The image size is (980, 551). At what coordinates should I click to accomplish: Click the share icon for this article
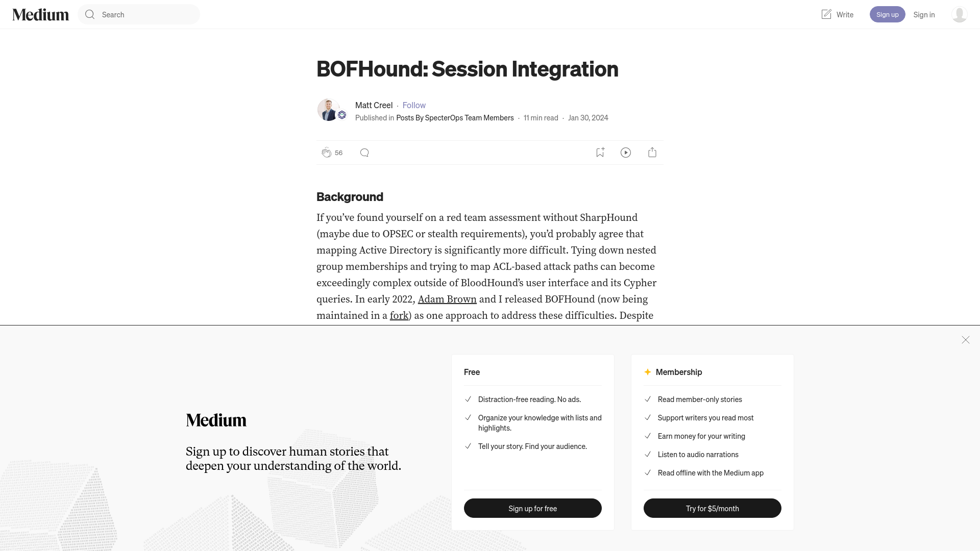[652, 152]
